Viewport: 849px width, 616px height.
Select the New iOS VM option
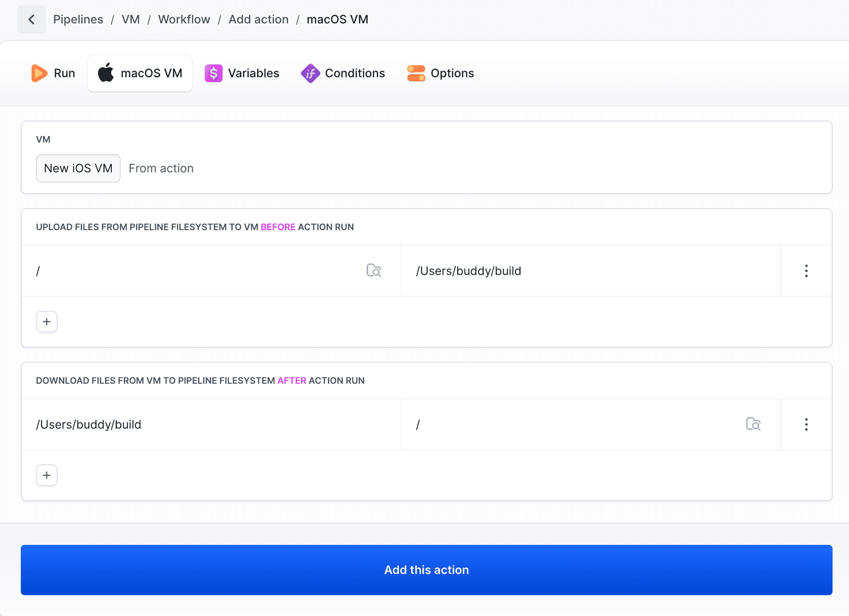(78, 168)
